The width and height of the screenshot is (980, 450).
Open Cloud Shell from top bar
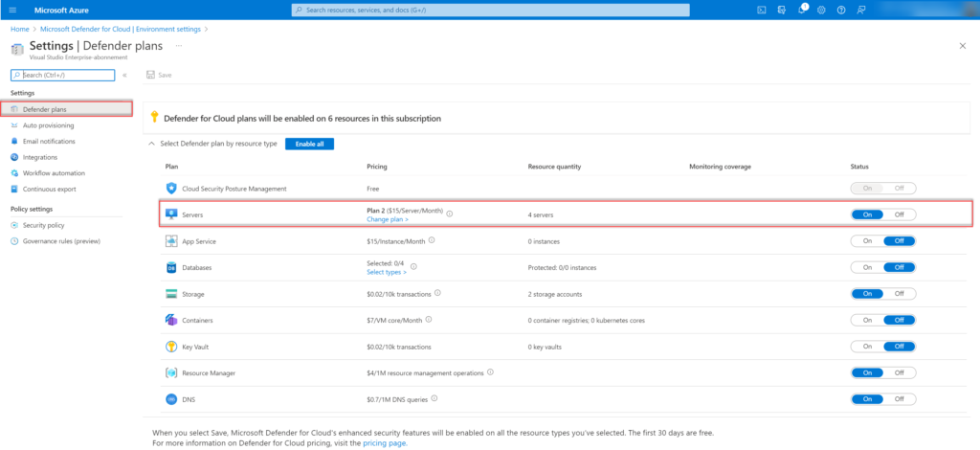[x=761, y=10]
